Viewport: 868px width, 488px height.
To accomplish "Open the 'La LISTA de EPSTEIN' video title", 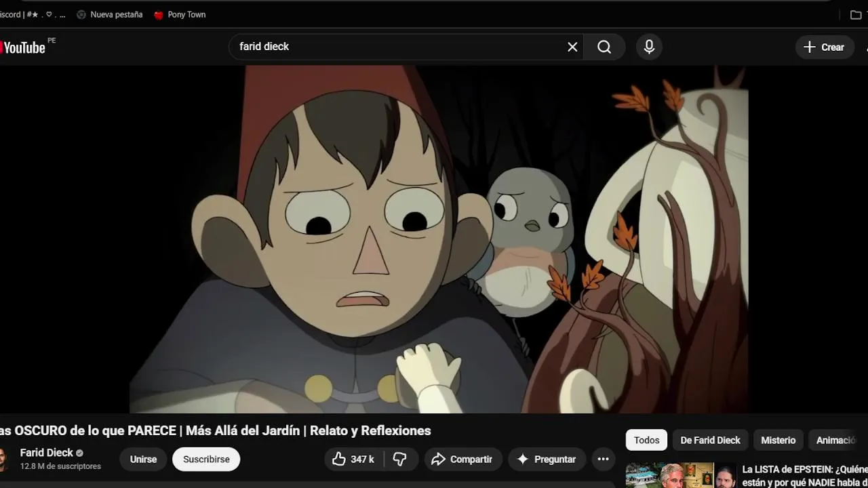I will (x=805, y=475).
